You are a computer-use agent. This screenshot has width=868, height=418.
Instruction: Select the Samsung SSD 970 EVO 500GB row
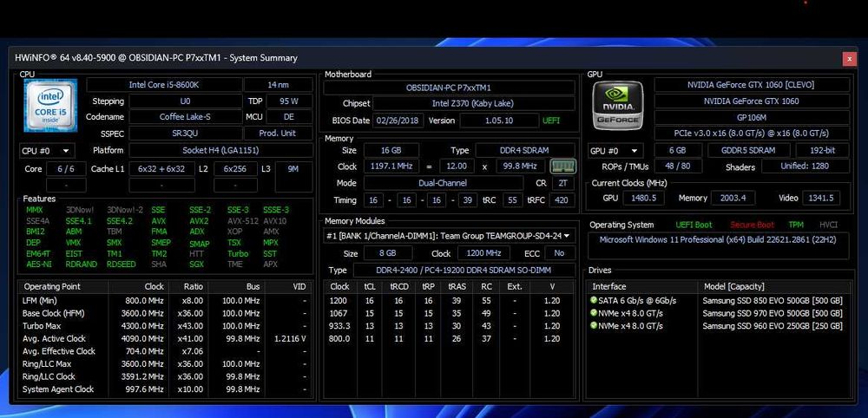(x=719, y=314)
